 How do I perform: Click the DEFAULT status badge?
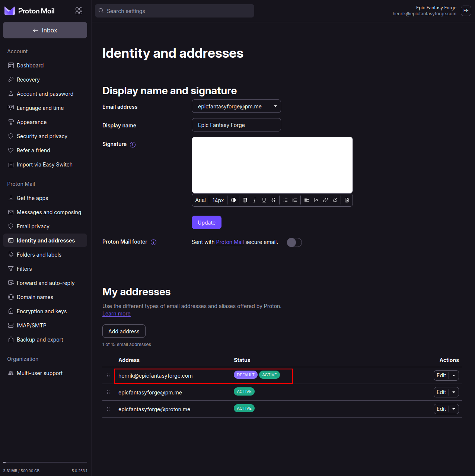[246, 375]
